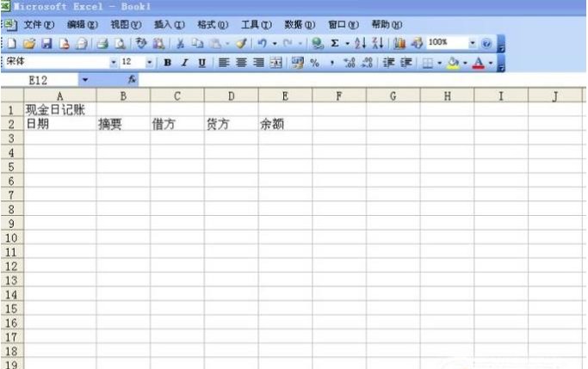Viewport: 588px width, 369px height.
Task: Apply comma style format
Action: tap(331, 63)
